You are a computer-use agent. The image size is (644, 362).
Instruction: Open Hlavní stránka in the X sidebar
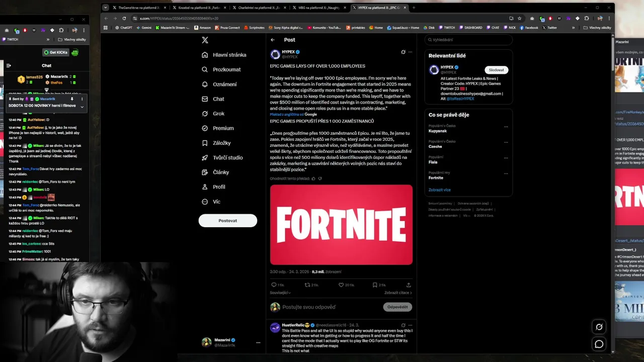224,55
